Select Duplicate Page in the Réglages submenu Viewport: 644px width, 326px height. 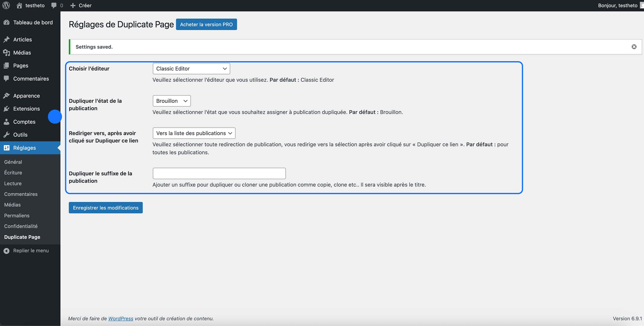[22, 237]
